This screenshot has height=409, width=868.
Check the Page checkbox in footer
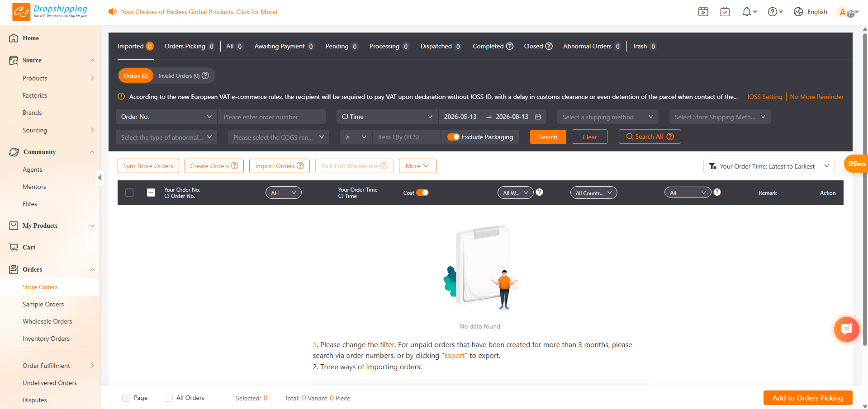tap(126, 398)
